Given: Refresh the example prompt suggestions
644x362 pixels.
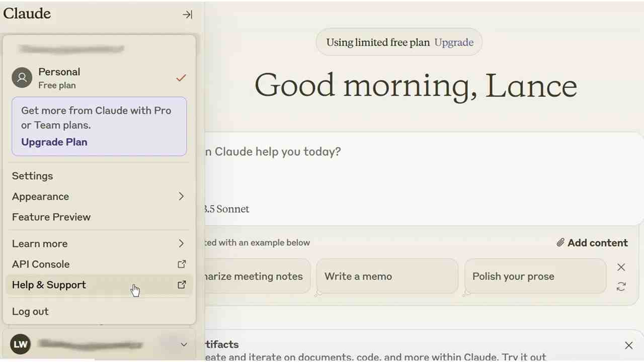Looking at the screenshot, I should pyautogui.click(x=621, y=286).
